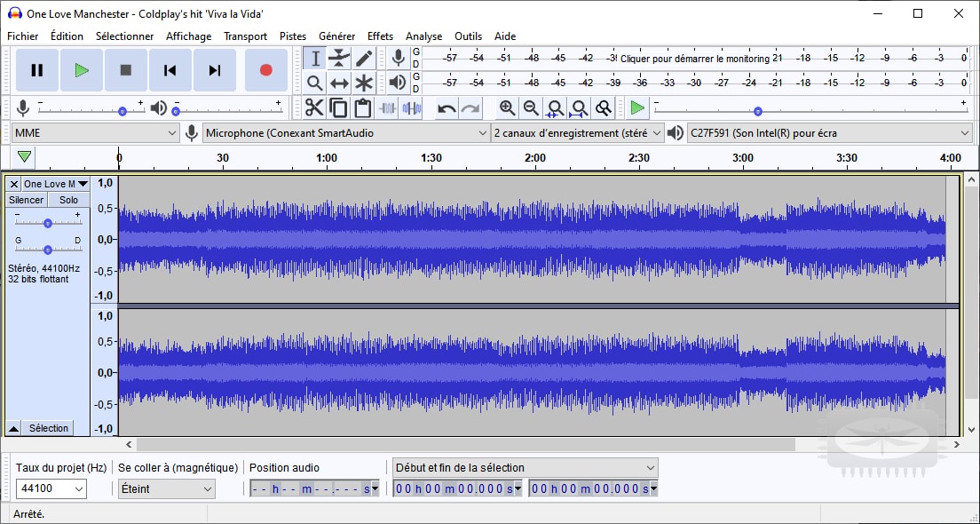Collapse the track with the triangle button

click(x=13, y=428)
